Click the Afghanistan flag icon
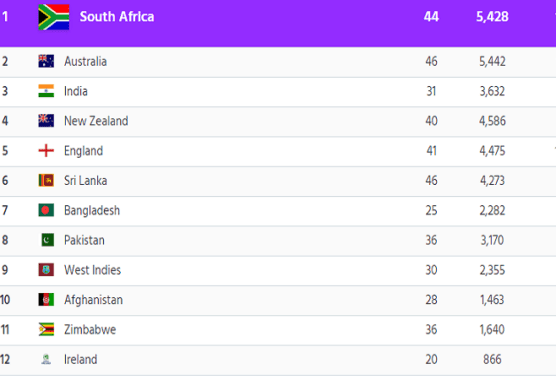Screen dimensions: 556x380 click(x=46, y=300)
